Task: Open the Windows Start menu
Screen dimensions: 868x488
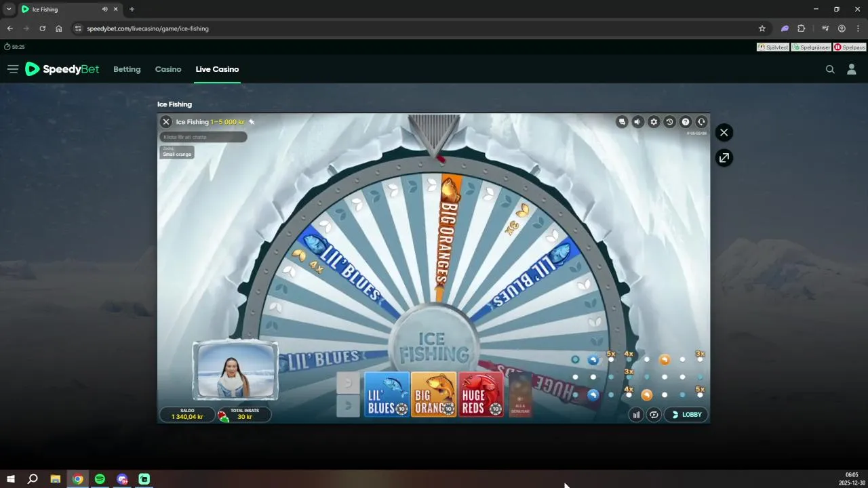Action: 10,479
